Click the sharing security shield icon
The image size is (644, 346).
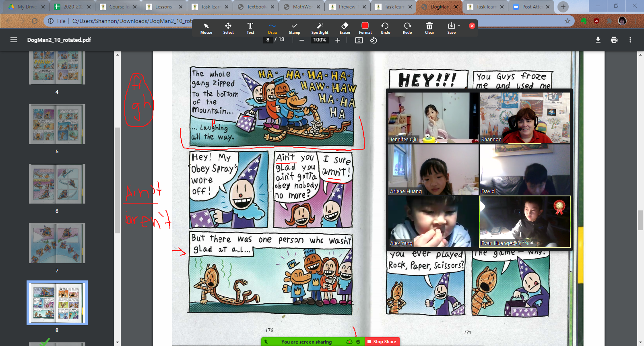click(x=358, y=342)
